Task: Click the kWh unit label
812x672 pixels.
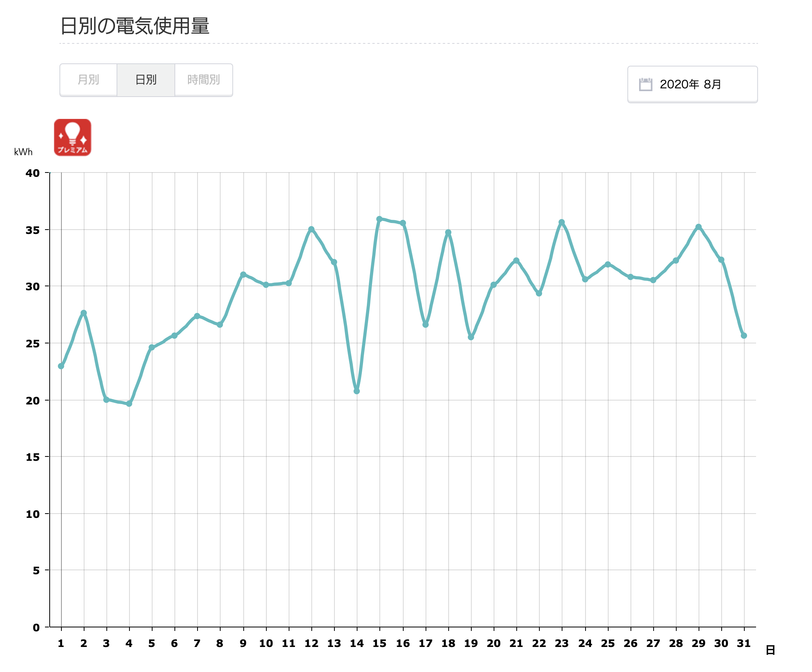Action: 23,152
